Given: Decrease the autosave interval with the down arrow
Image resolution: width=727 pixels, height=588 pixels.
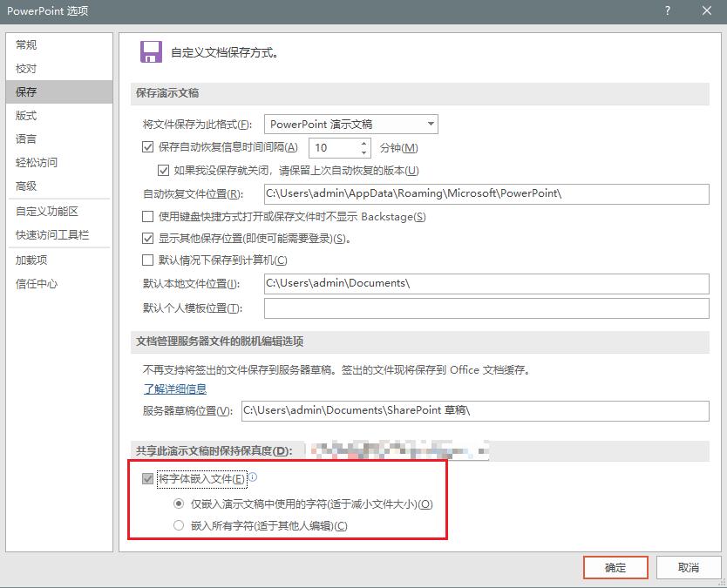Looking at the screenshot, I should coord(364,152).
